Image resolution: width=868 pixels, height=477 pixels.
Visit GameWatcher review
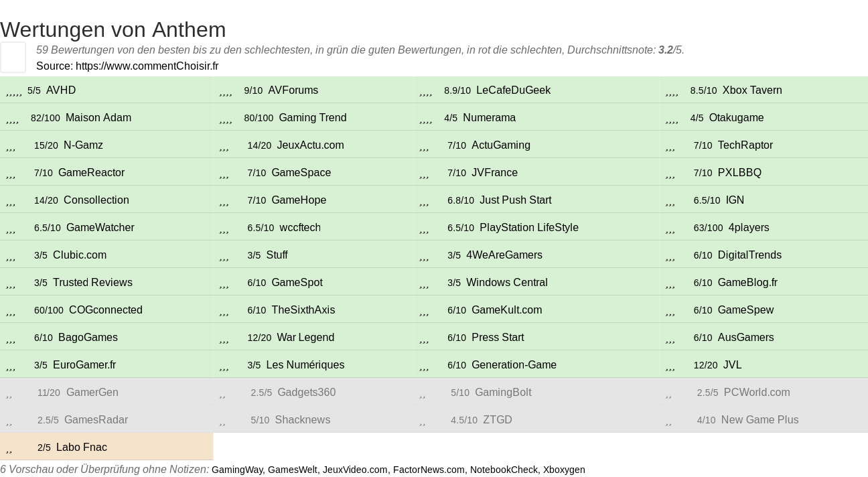(100, 228)
